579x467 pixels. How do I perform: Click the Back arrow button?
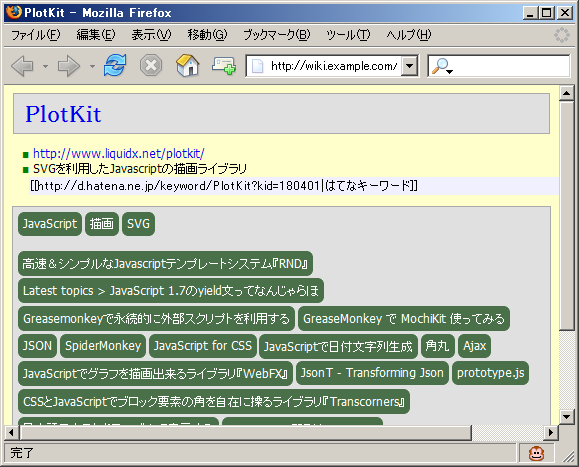click(x=23, y=66)
